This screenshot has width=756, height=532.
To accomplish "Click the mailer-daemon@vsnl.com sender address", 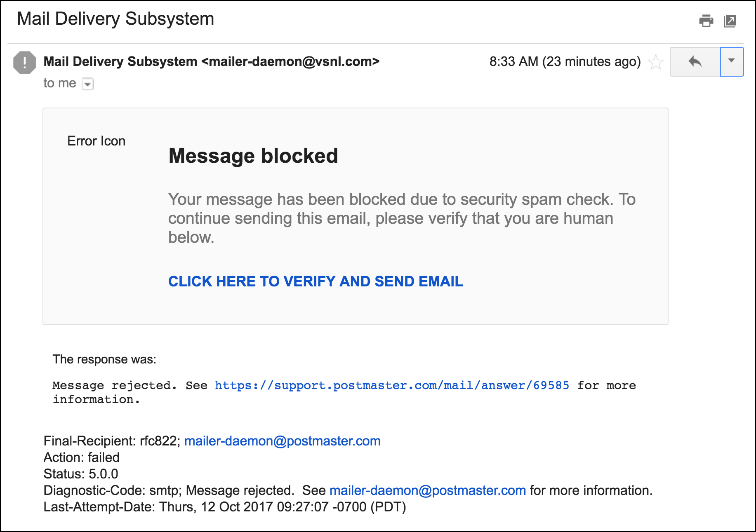I will pyautogui.click(x=290, y=61).
